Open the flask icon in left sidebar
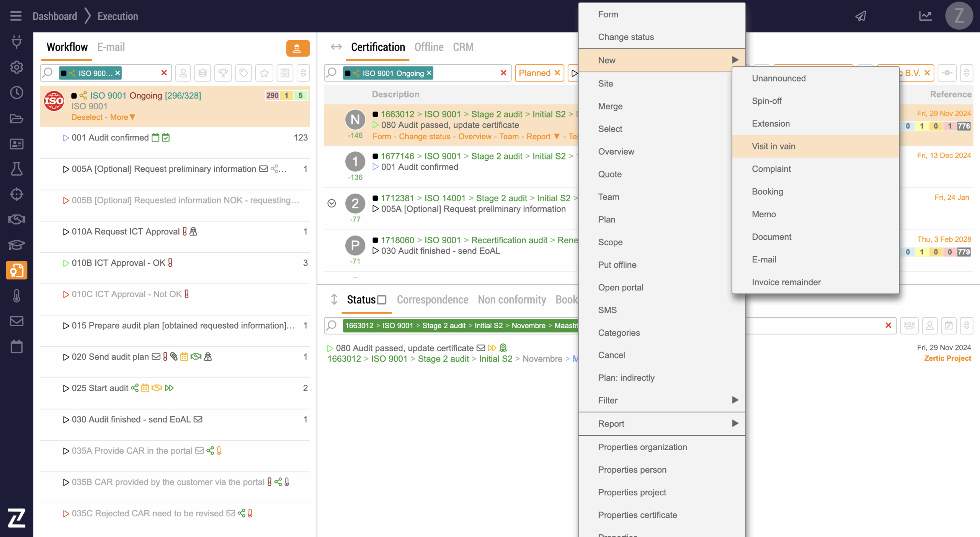The height and width of the screenshot is (537, 980). pyautogui.click(x=16, y=169)
